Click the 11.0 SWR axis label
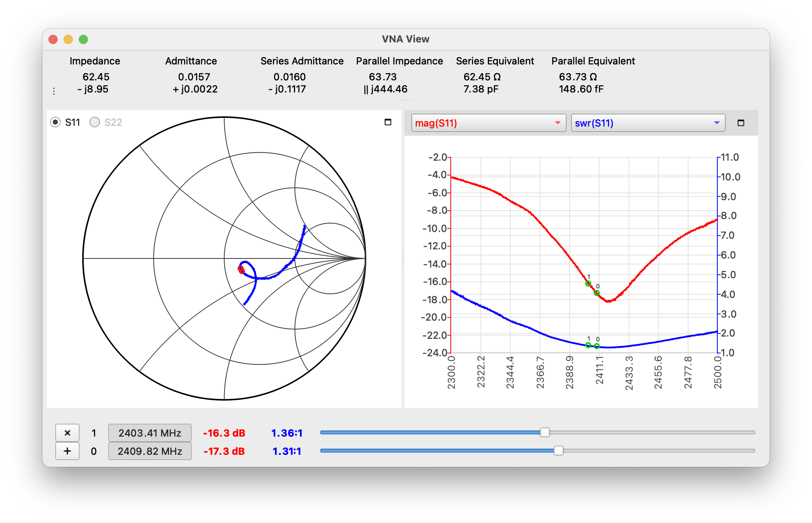Viewport: 812px width, 523px height. click(730, 157)
